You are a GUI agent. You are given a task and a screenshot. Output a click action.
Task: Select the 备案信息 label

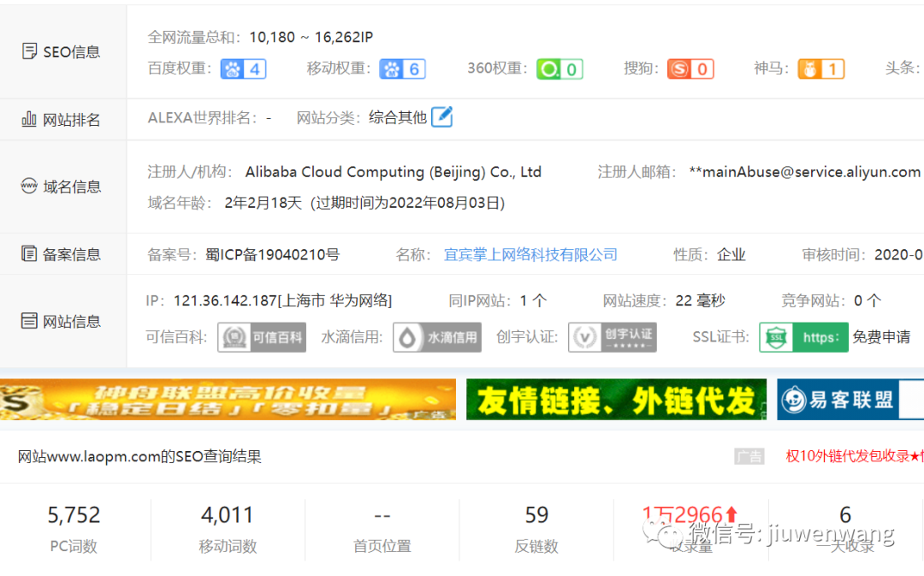click(72, 254)
